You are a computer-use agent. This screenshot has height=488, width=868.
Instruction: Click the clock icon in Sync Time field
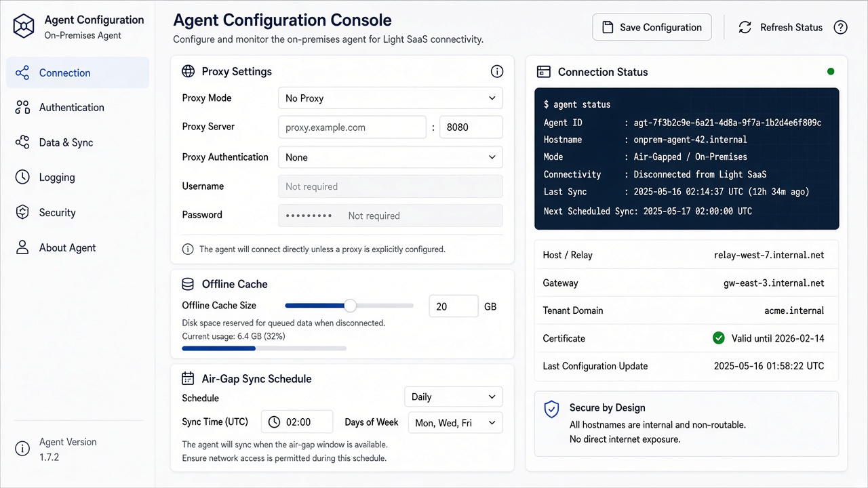tap(274, 422)
